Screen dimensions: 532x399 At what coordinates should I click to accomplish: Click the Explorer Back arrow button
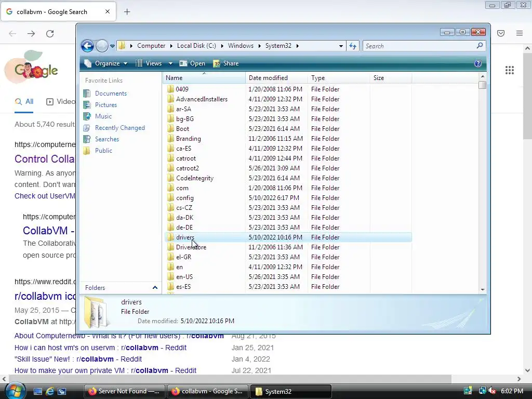point(87,46)
